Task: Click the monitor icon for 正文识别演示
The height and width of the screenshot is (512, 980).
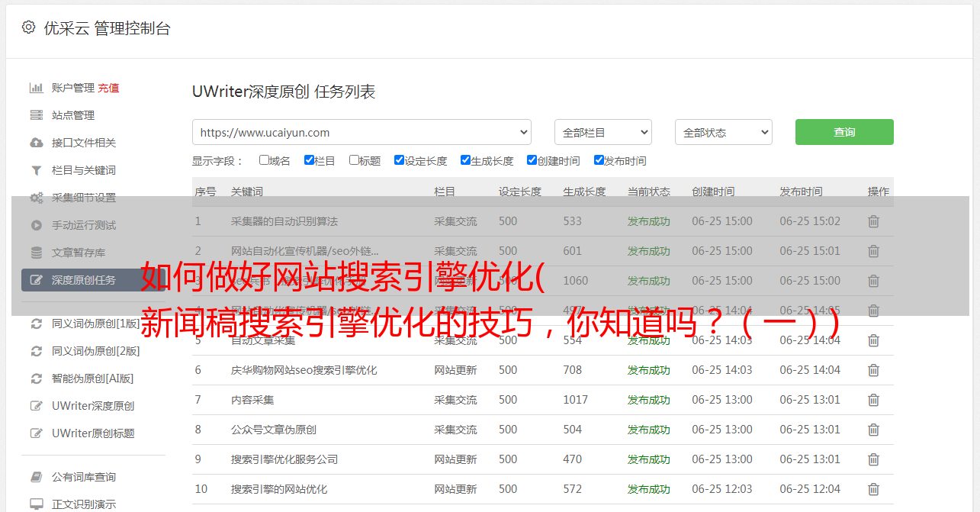Action: tap(36, 504)
